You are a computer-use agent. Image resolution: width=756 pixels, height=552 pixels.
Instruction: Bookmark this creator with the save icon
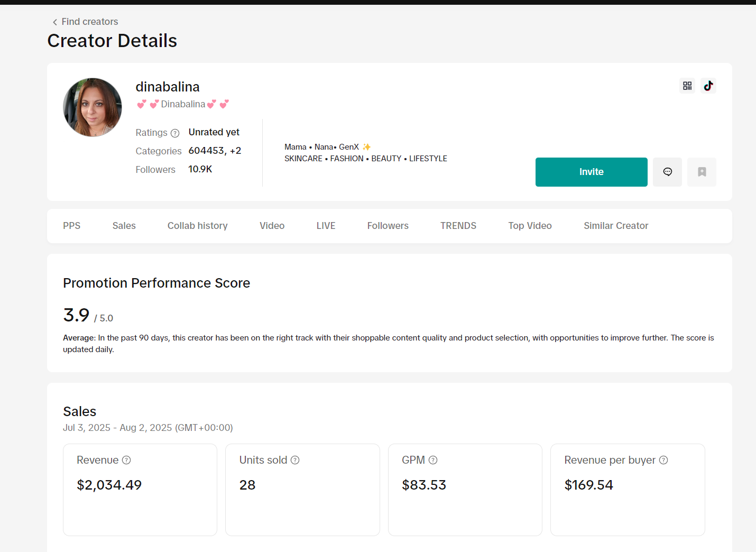[702, 172]
